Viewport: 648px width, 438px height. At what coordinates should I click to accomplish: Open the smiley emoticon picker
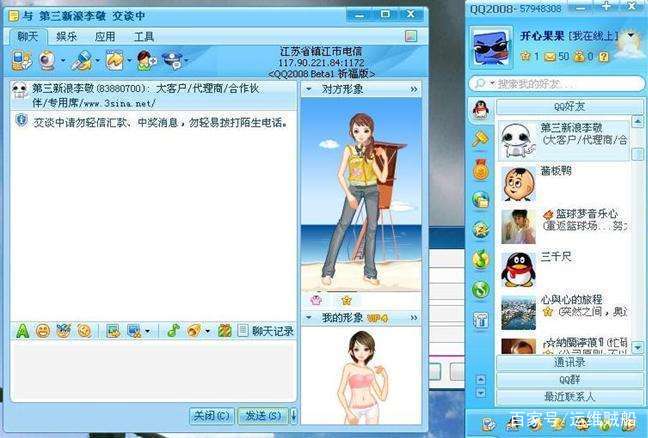[43, 331]
